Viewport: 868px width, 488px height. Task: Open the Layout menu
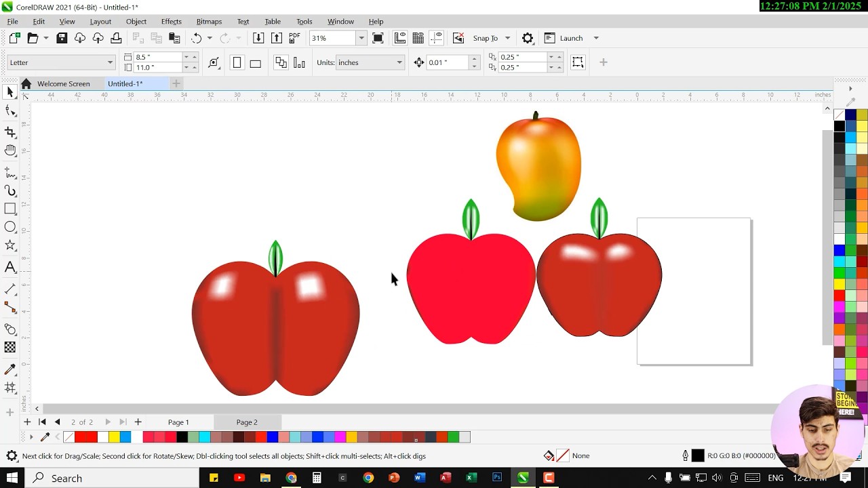(100, 21)
